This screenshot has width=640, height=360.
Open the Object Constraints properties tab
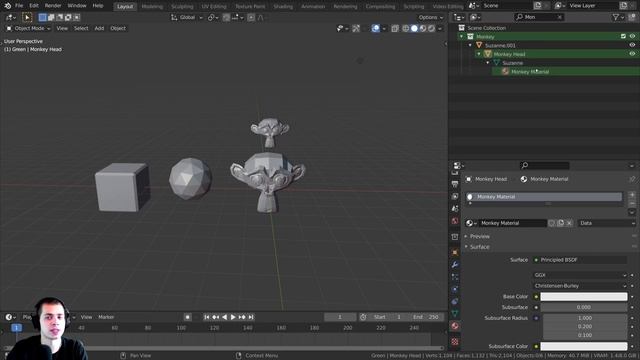455,302
